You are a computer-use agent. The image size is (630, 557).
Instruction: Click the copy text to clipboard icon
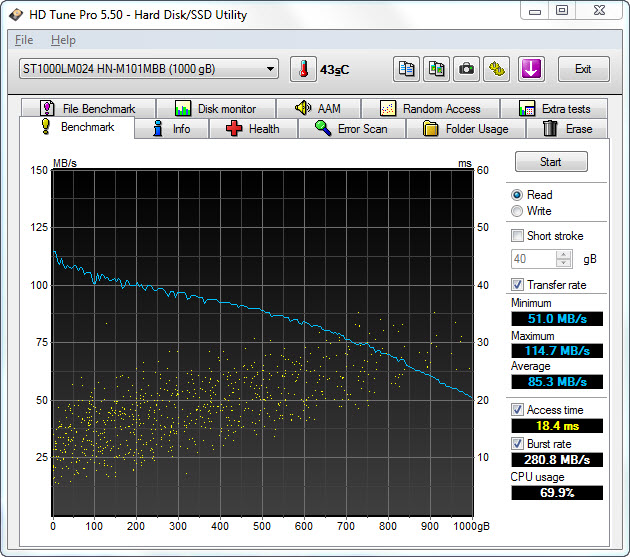pyautogui.click(x=407, y=69)
